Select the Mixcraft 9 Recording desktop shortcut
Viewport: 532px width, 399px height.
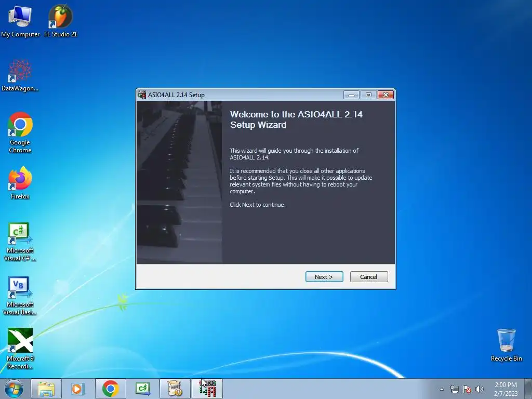20,349
